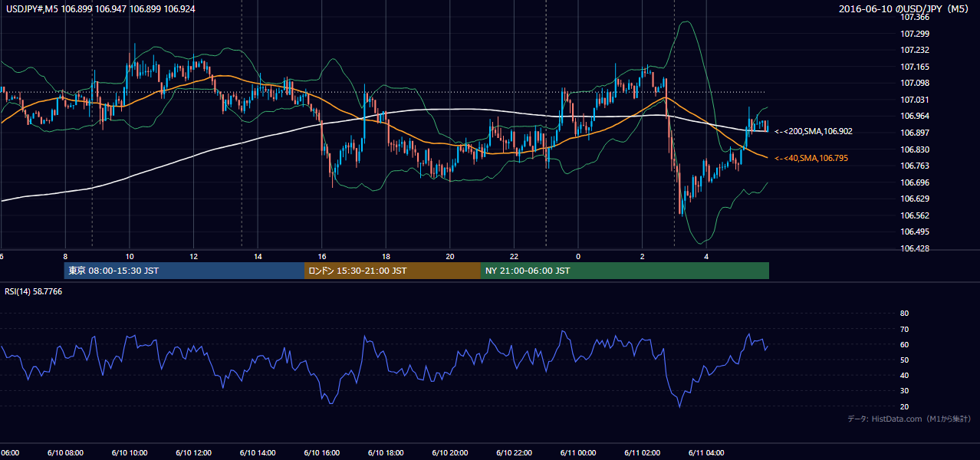Image resolution: width=980 pixels, height=460 pixels.
Task: Click the '6/11 04:00' date axis label
Action: coord(707,452)
